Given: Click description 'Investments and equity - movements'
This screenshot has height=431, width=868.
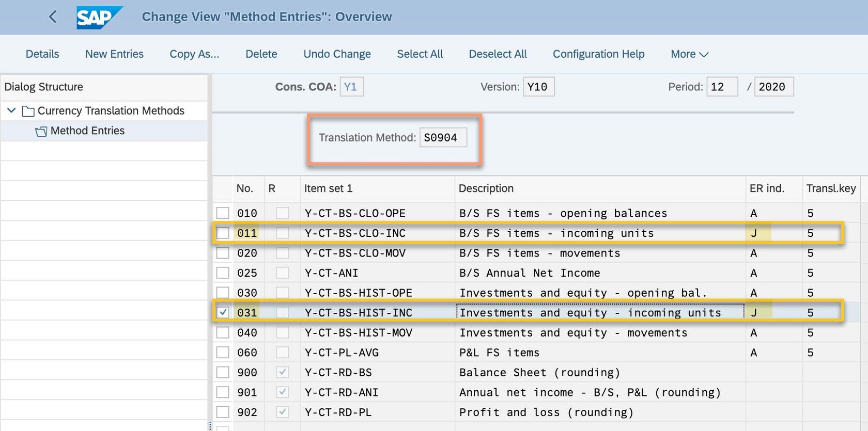Looking at the screenshot, I should 574,332.
